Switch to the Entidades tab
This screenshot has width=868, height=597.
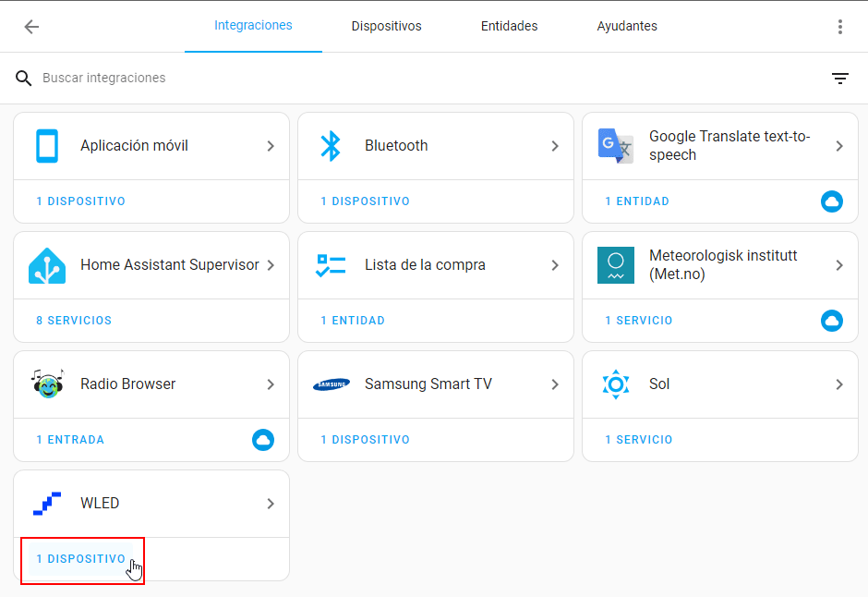[x=510, y=26]
